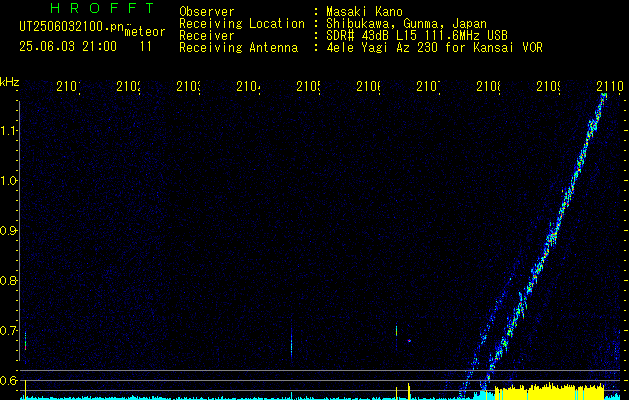Click SDR# 43dB L15 111.6MHz USB
Viewport: 629px width, 400px height.
[x=417, y=36]
